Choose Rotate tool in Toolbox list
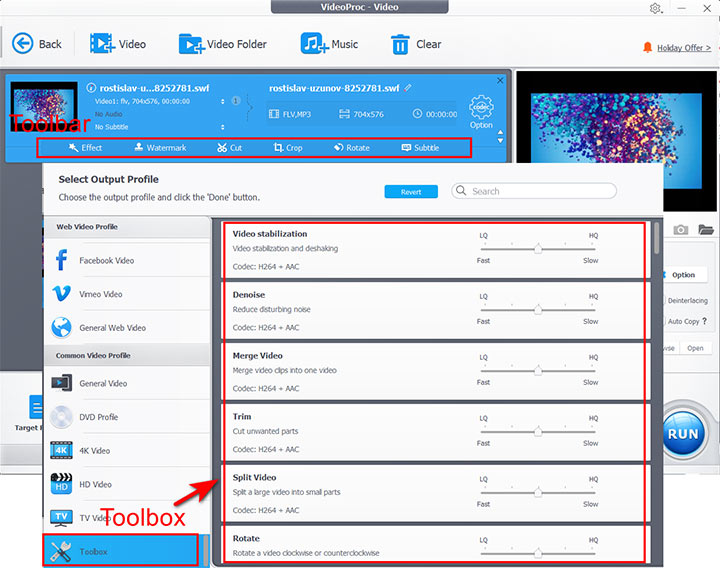This screenshot has height=568, width=720. pos(433,545)
